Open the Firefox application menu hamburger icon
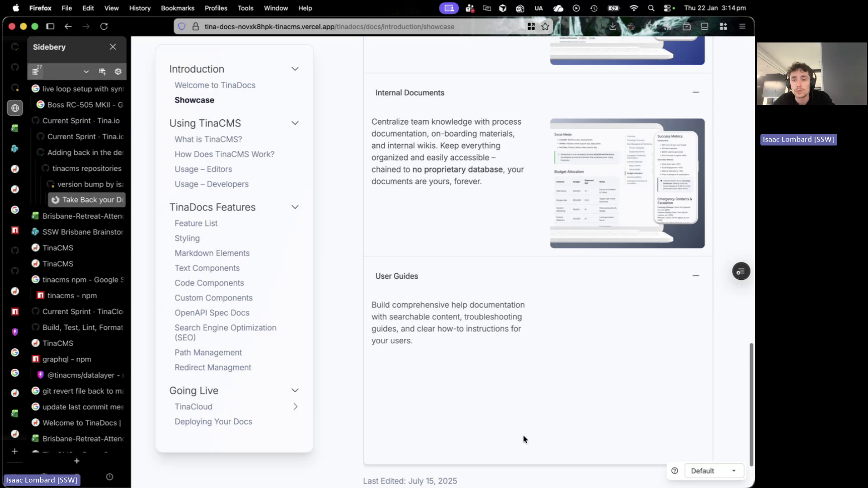 (x=743, y=26)
